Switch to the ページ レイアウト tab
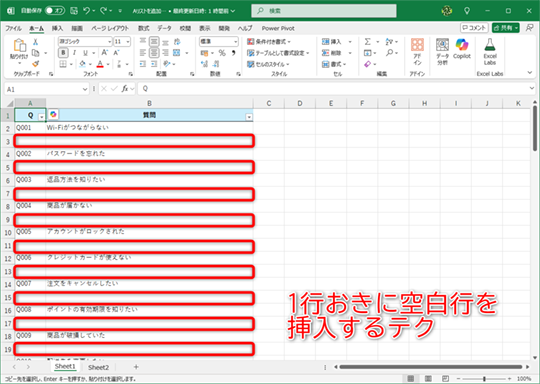The height and width of the screenshot is (384, 540). (110, 28)
